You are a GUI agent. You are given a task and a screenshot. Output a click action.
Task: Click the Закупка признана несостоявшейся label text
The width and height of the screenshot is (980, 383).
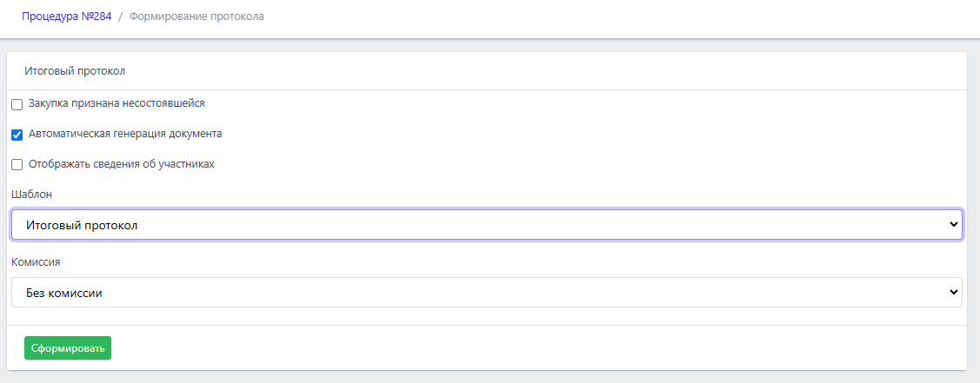click(x=117, y=103)
